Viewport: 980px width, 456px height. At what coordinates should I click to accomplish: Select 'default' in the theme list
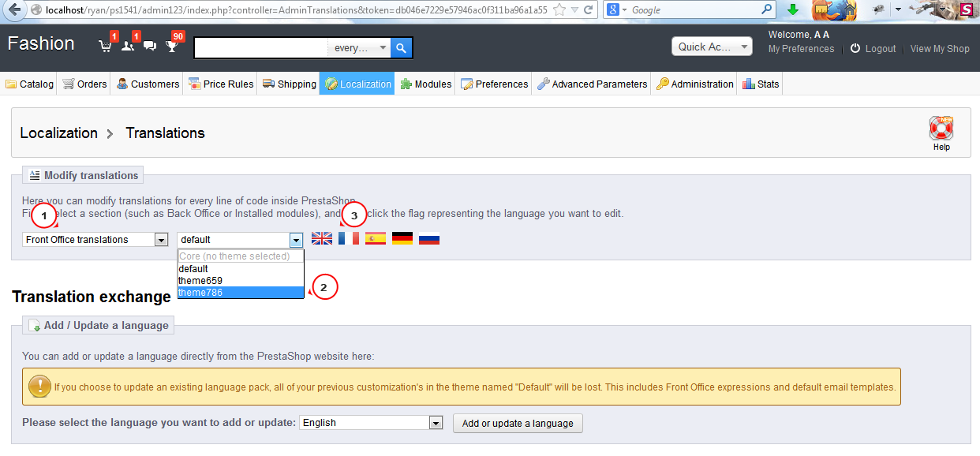coord(241,269)
